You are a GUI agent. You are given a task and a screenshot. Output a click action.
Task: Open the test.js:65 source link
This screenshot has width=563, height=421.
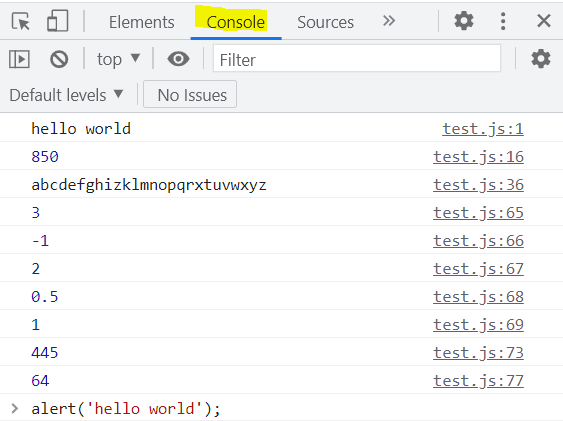point(478,213)
